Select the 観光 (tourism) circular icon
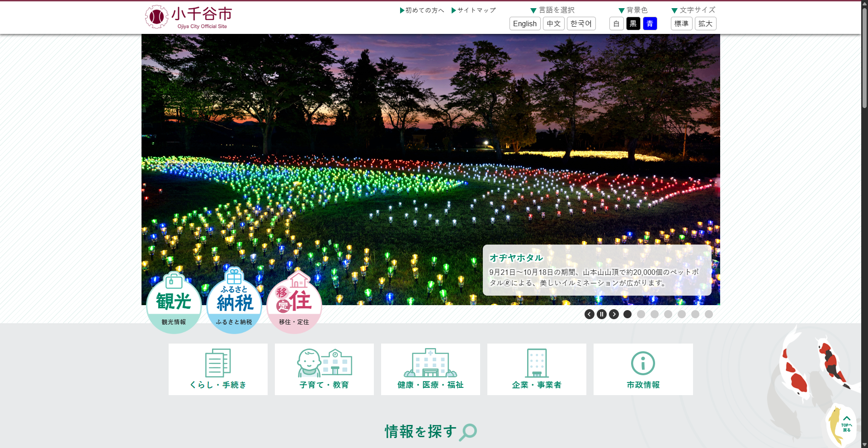 click(174, 303)
